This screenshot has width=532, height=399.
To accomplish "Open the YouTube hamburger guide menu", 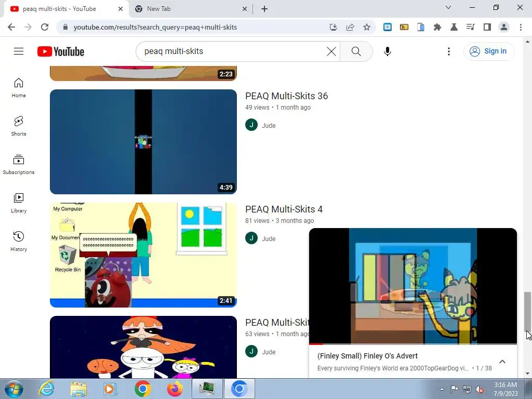I will point(19,51).
